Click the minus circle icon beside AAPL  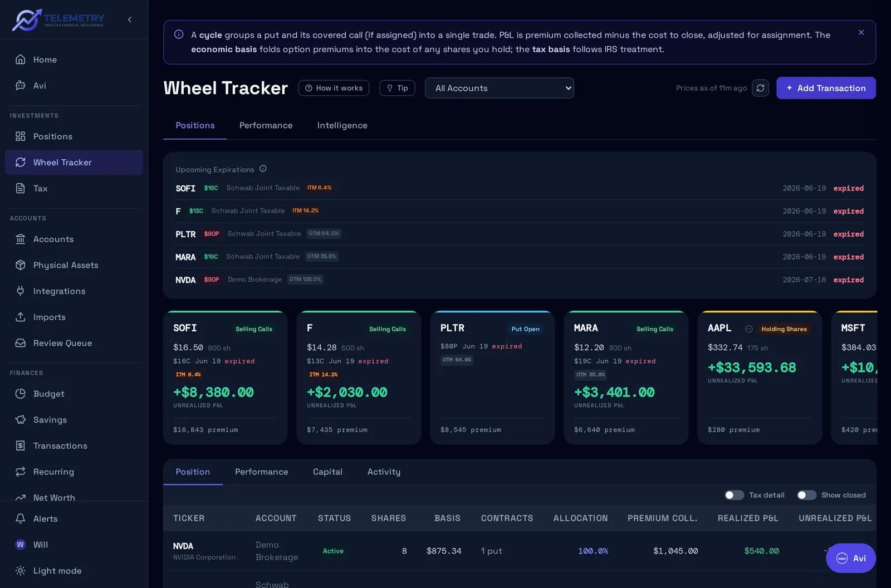point(749,329)
